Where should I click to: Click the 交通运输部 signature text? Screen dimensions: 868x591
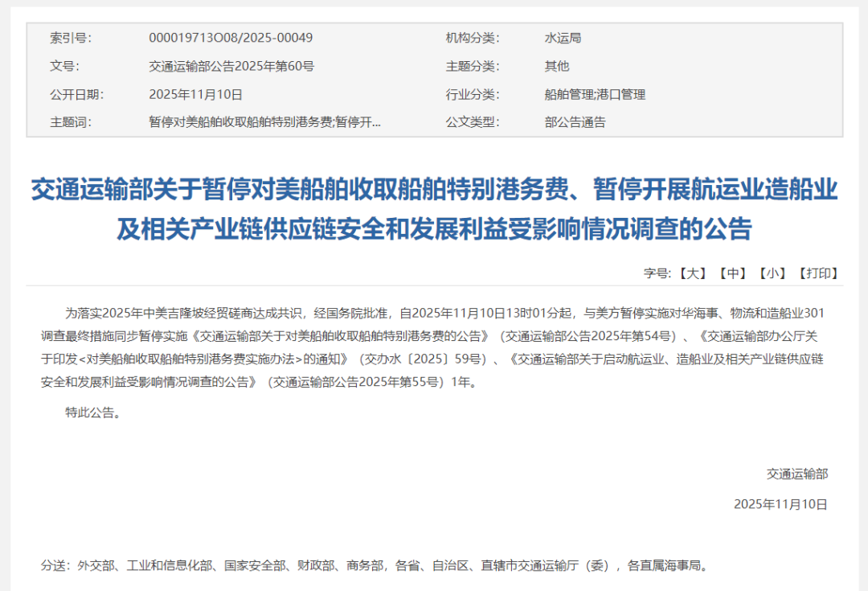pos(796,474)
